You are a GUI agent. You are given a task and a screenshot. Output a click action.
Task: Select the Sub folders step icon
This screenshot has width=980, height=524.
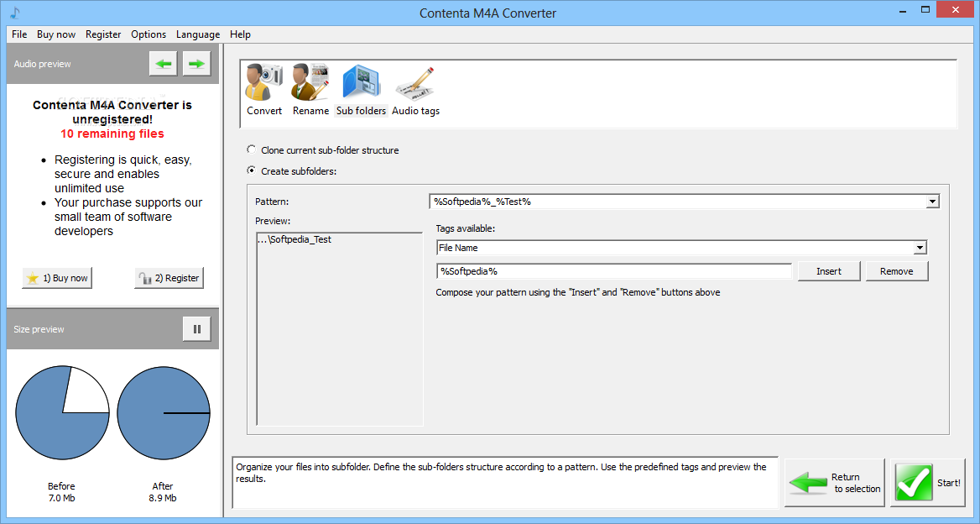coord(362,90)
